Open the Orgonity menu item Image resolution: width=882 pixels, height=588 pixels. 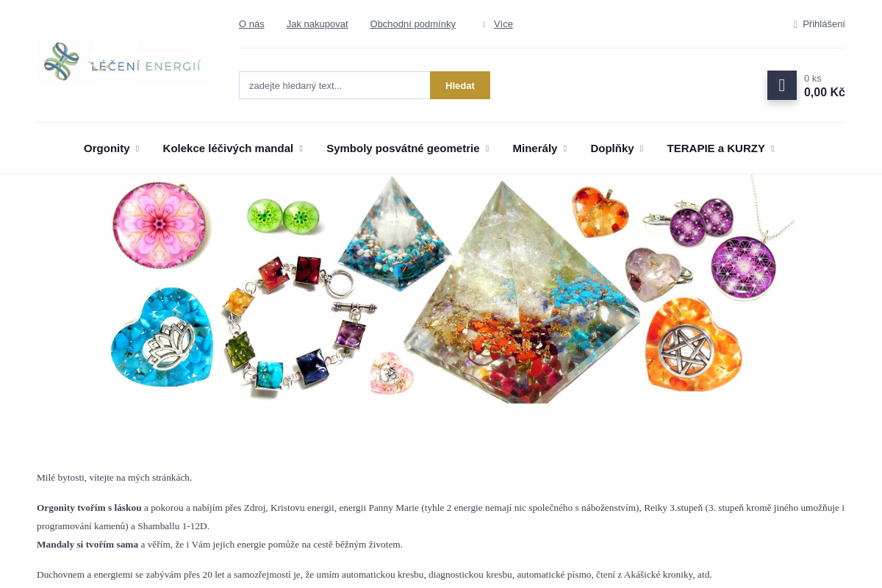coord(107,148)
